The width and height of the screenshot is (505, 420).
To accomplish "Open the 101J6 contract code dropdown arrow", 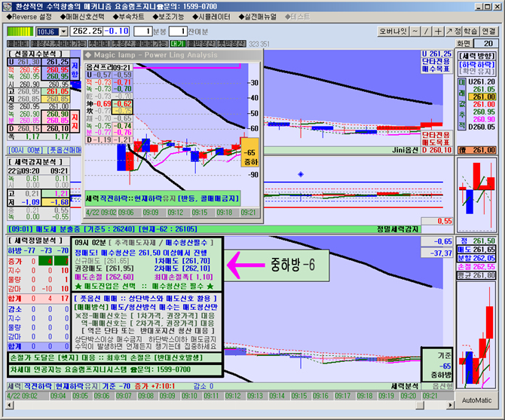I will tap(63, 32).
